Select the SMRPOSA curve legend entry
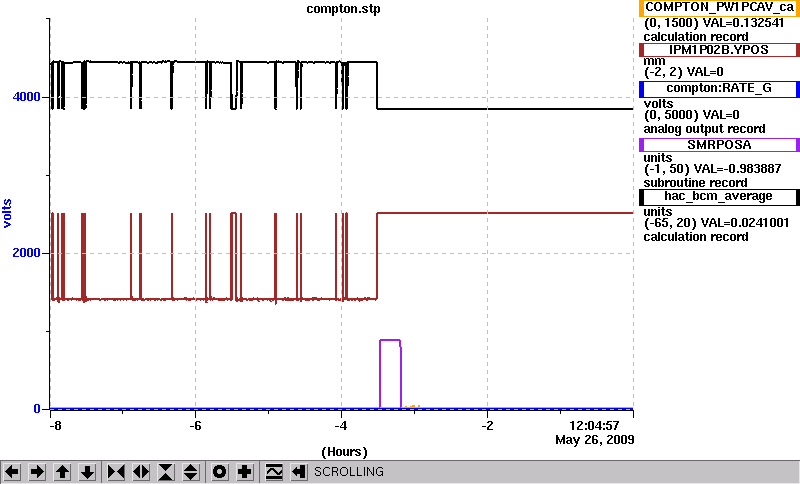800x484 pixels. (719, 145)
